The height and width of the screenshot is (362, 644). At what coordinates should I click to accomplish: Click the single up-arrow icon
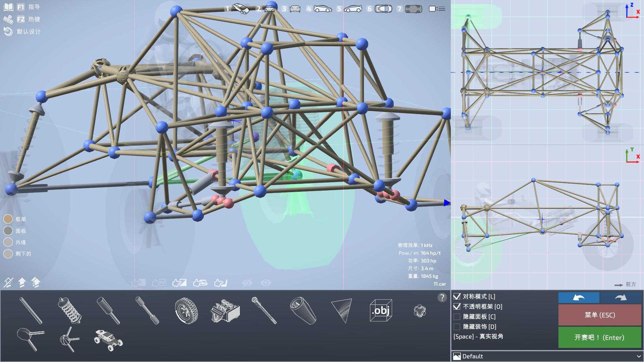tap(22, 283)
